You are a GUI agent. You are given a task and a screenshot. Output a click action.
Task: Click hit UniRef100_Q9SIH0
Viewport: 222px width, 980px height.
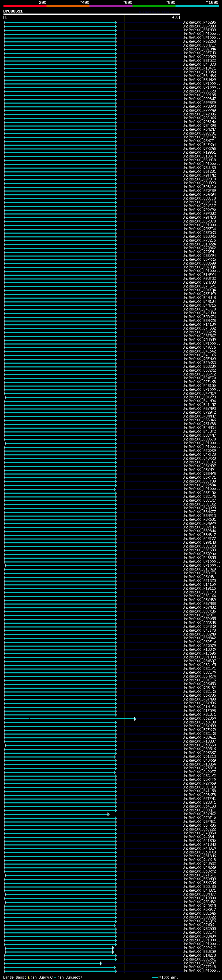pyautogui.click(x=199, y=122)
